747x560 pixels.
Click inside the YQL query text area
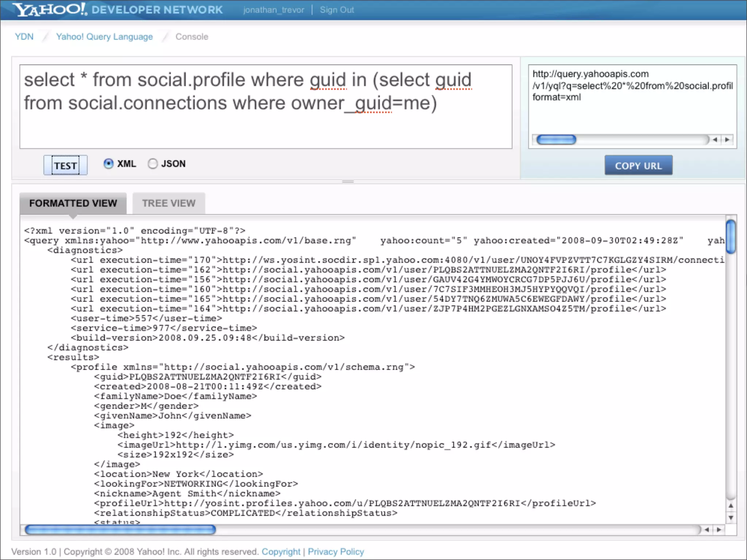(x=266, y=106)
